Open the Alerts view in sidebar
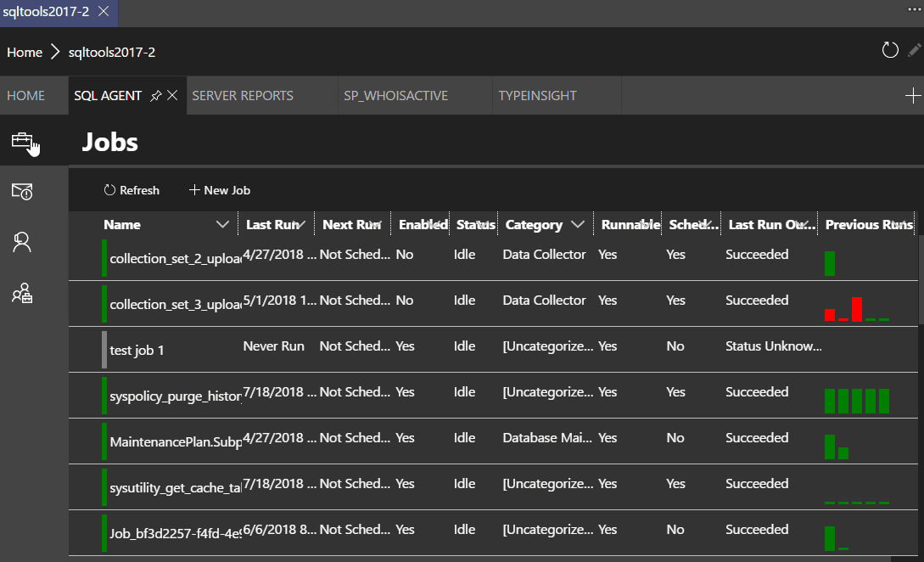 [x=22, y=192]
